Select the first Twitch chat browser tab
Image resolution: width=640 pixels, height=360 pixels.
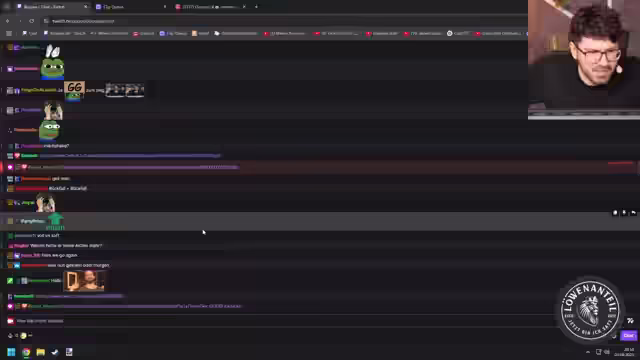52,7
